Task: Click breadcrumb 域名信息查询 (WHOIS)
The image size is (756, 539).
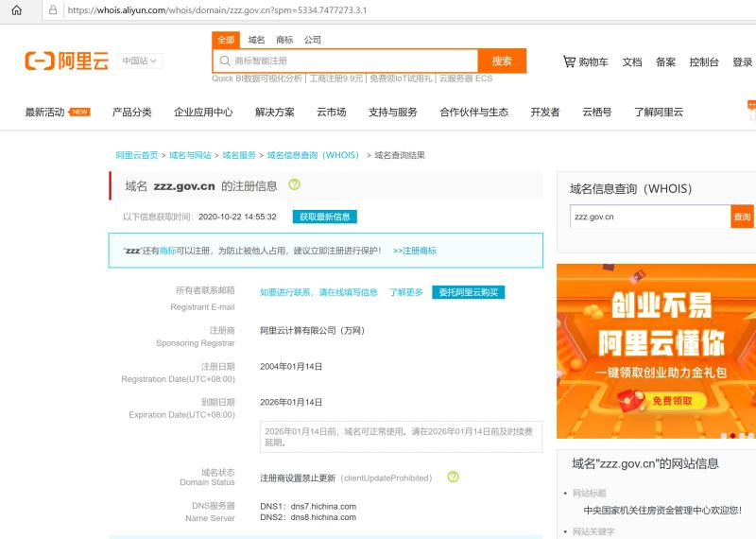Action: (x=313, y=155)
